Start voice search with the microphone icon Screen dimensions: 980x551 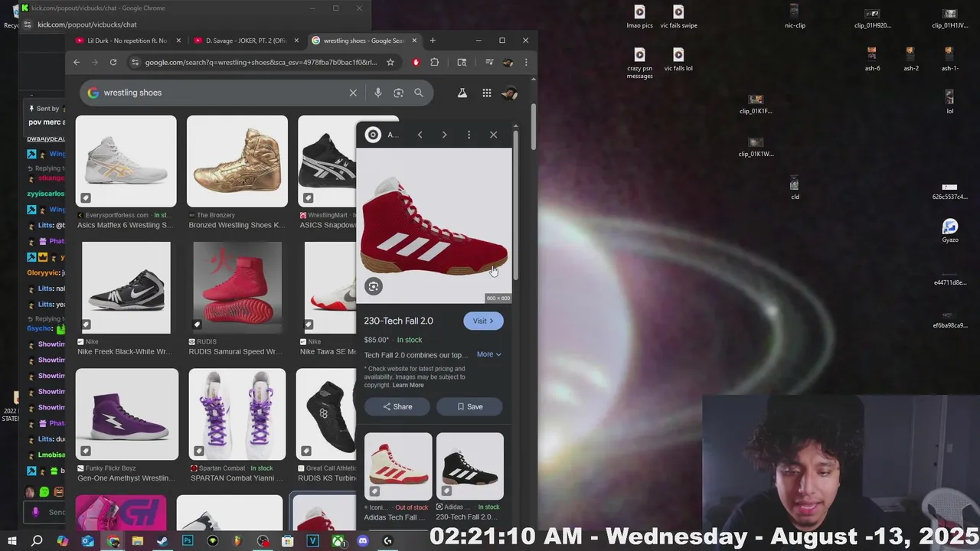377,93
